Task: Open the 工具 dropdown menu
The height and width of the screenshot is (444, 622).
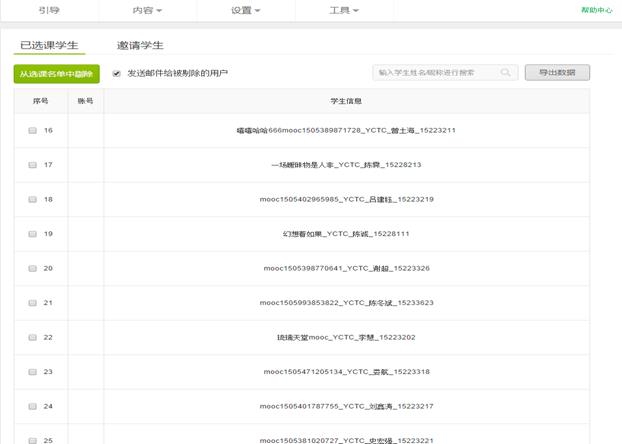Action: pyautogui.click(x=343, y=10)
